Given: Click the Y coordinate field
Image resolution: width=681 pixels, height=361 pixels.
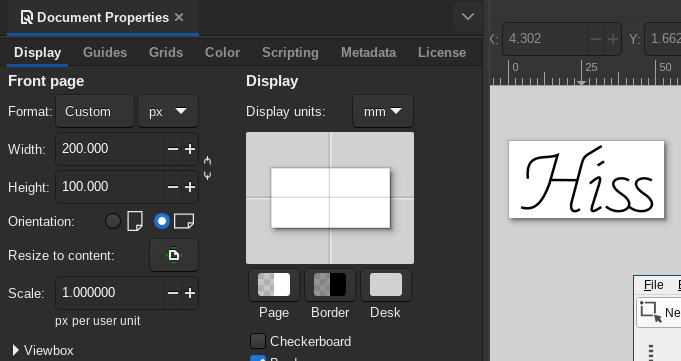Looking at the screenshot, I should pos(663,39).
